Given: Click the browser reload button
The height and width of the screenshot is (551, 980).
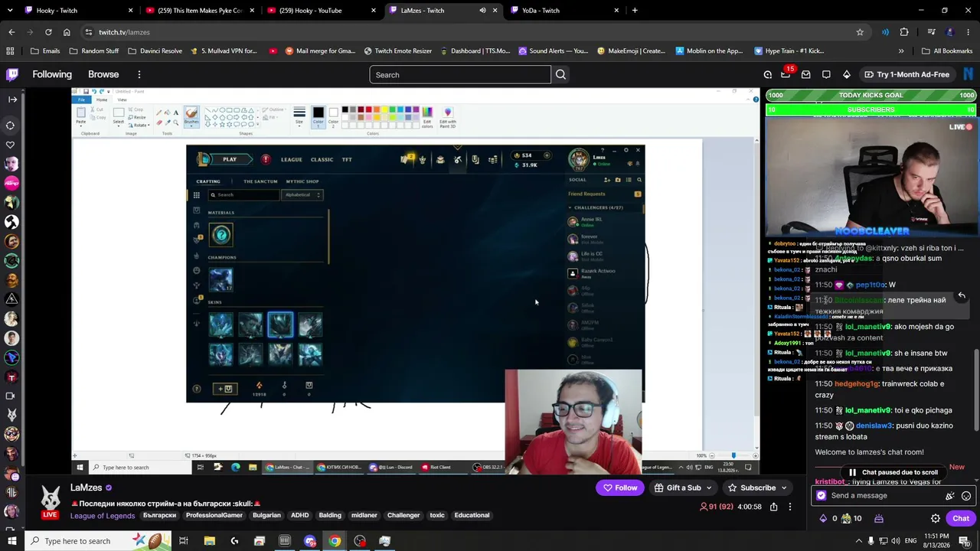Looking at the screenshot, I should click(48, 32).
